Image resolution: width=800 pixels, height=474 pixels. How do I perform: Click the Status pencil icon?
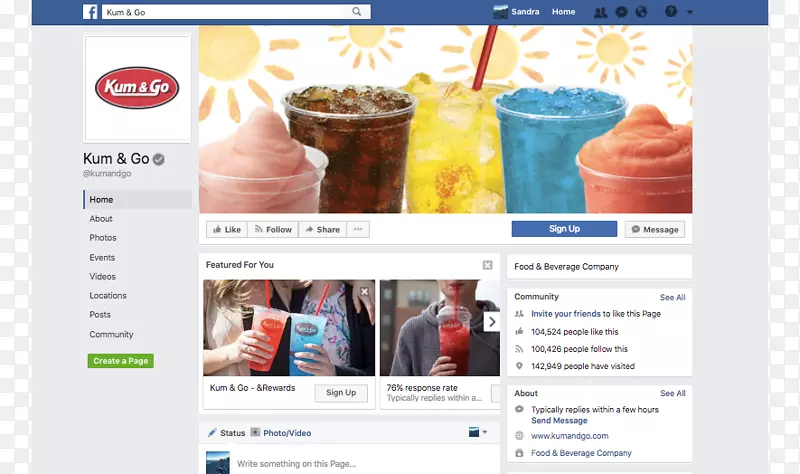click(x=212, y=433)
